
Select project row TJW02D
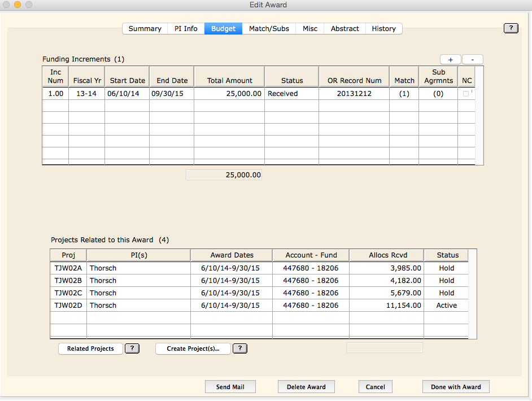pos(68,306)
